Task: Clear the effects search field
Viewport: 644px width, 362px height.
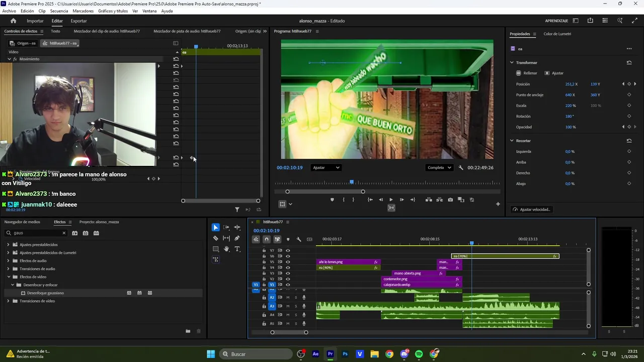Action: tap(64, 233)
